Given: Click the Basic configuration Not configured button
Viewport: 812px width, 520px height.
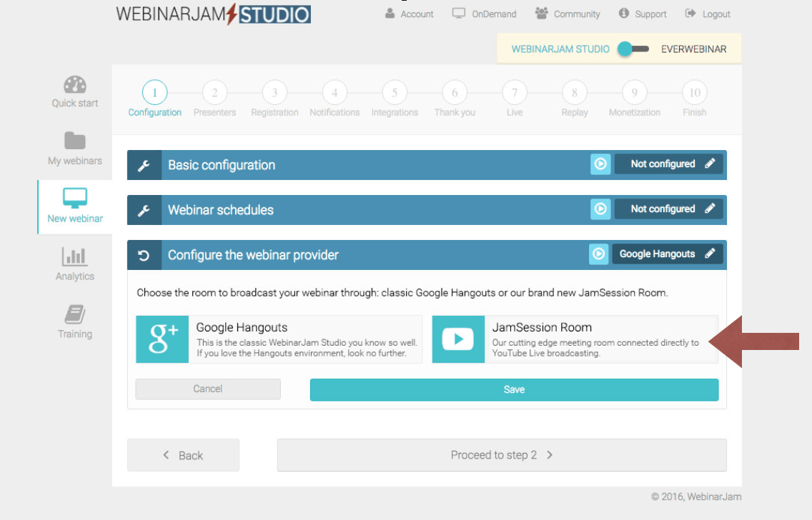Looking at the screenshot, I should tap(668, 164).
